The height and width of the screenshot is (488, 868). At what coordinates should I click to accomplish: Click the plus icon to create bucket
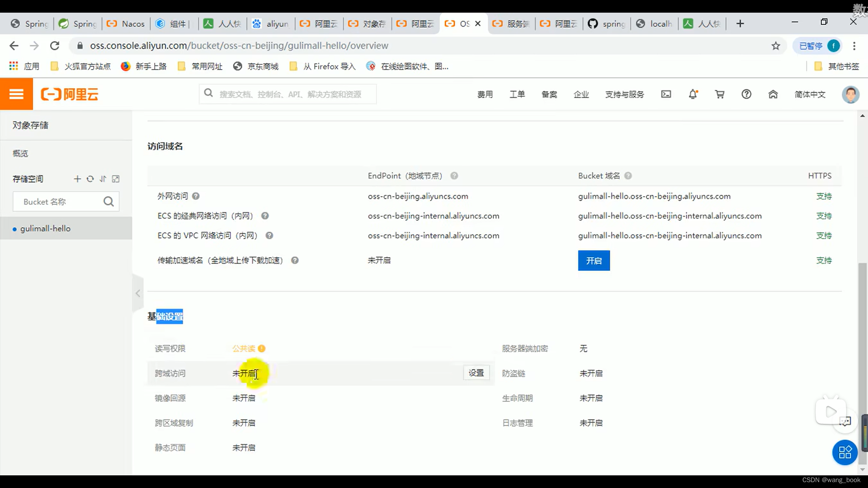[x=77, y=179]
